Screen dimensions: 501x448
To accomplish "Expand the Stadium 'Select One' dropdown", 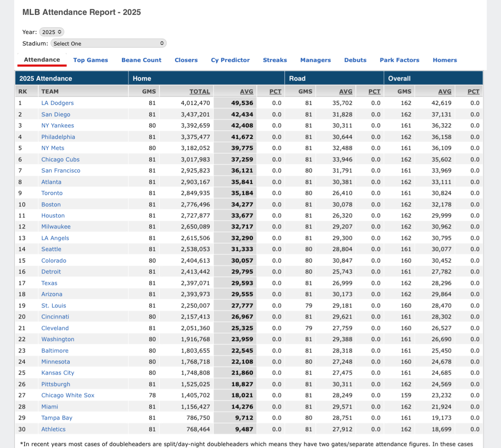I will pos(108,43).
